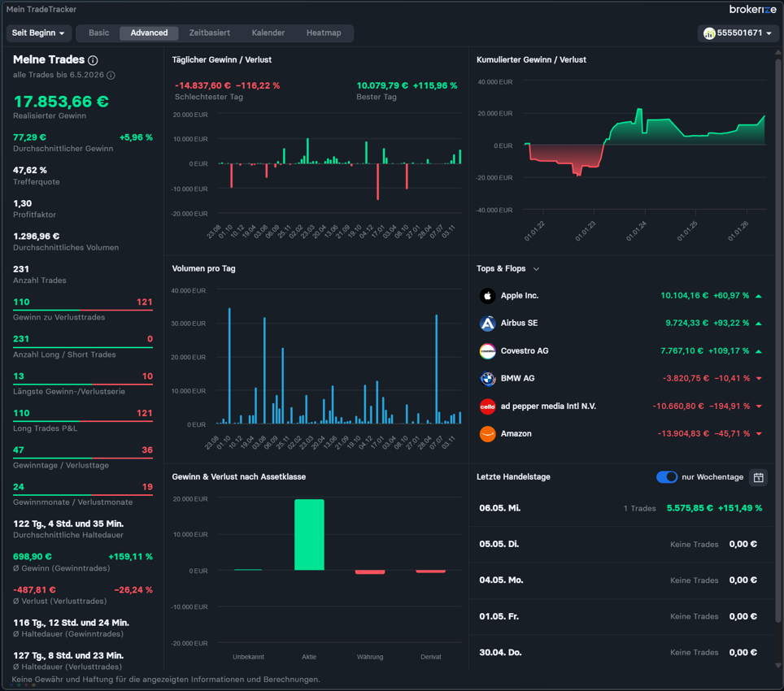Disable the nur Wochentage toggle

tap(667, 476)
